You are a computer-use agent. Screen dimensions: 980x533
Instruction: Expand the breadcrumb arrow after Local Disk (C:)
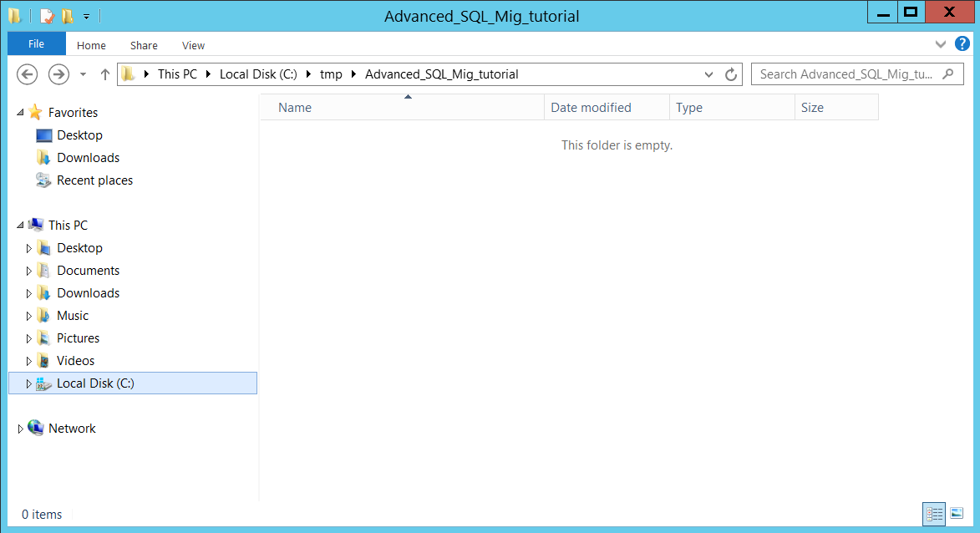point(308,74)
